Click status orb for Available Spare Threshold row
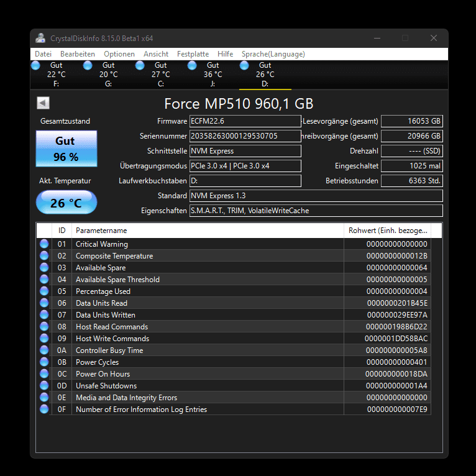The height and width of the screenshot is (476, 476). coord(44,279)
